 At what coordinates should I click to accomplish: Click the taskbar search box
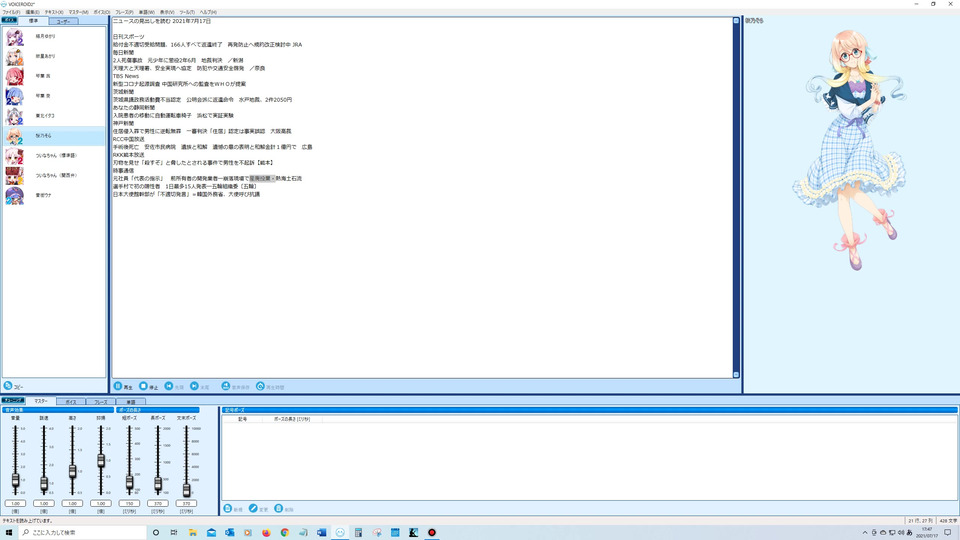coord(83,533)
